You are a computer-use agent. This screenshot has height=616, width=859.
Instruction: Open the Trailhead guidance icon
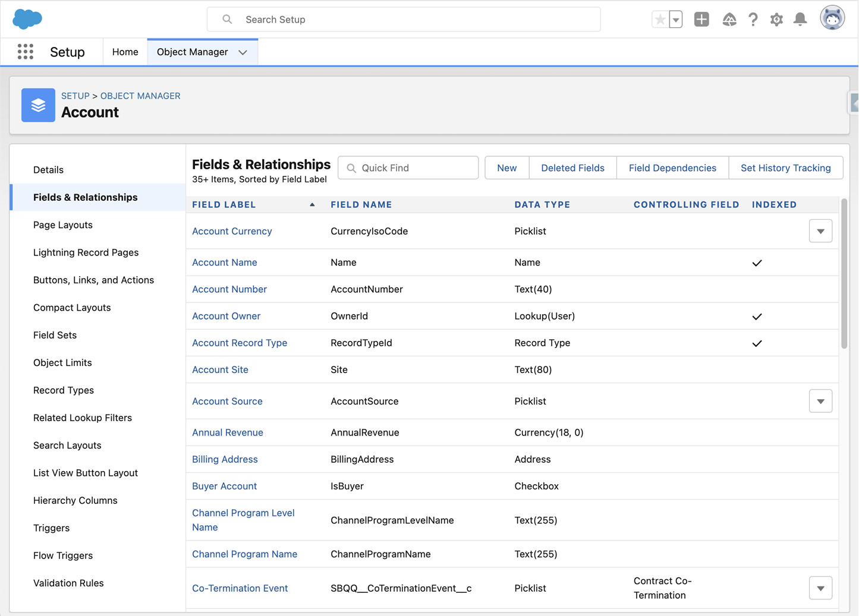click(x=729, y=20)
